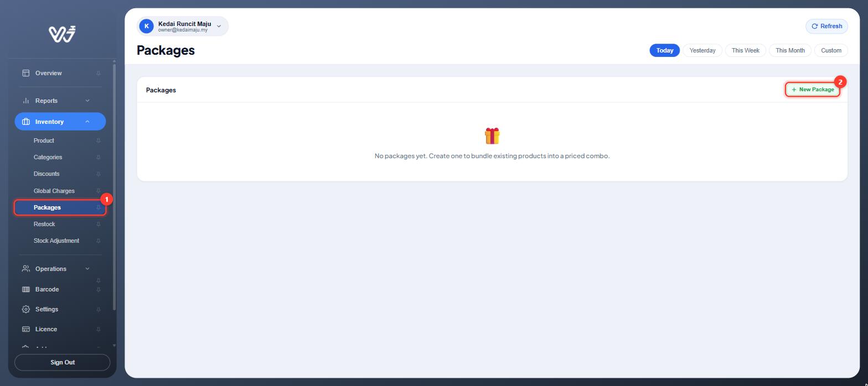This screenshot has width=868, height=386.
Task: Choose the Custom date range
Action: click(x=831, y=50)
